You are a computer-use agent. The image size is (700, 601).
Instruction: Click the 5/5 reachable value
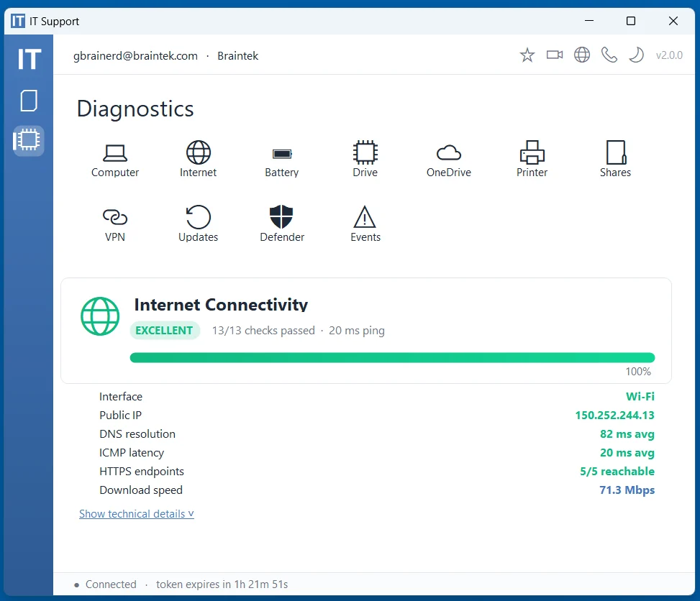pyautogui.click(x=617, y=471)
